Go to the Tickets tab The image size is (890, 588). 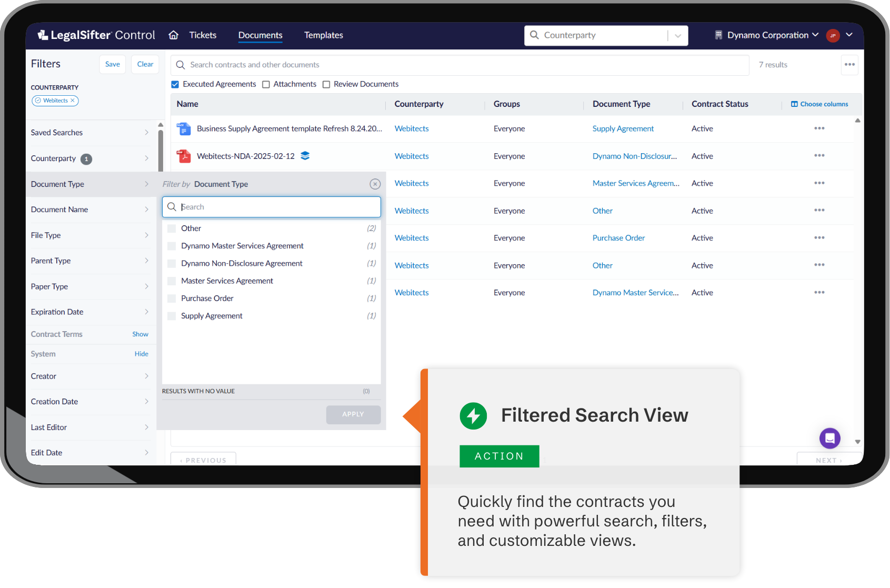pyautogui.click(x=203, y=35)
